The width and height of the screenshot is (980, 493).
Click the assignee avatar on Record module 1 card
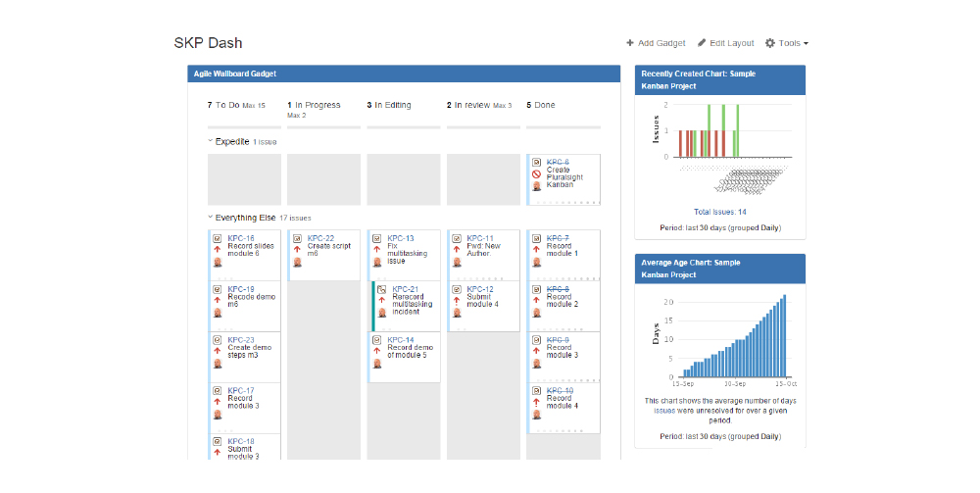pos(536,262)
